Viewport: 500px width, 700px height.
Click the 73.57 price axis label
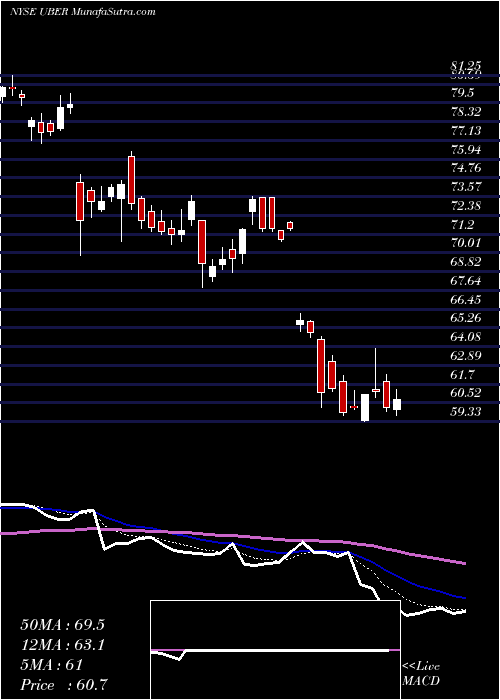coord(466,187)
